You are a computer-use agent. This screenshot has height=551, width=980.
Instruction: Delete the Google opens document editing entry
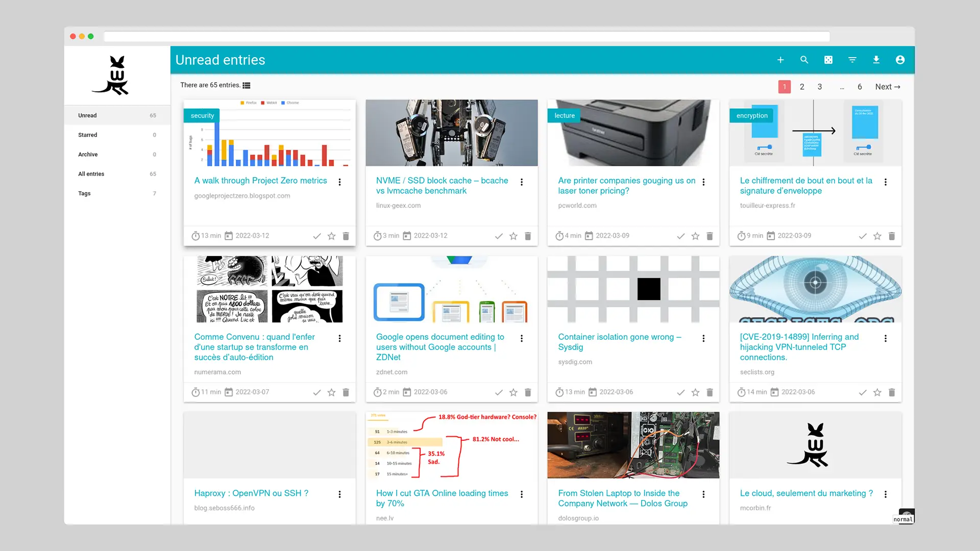(528, 392)
